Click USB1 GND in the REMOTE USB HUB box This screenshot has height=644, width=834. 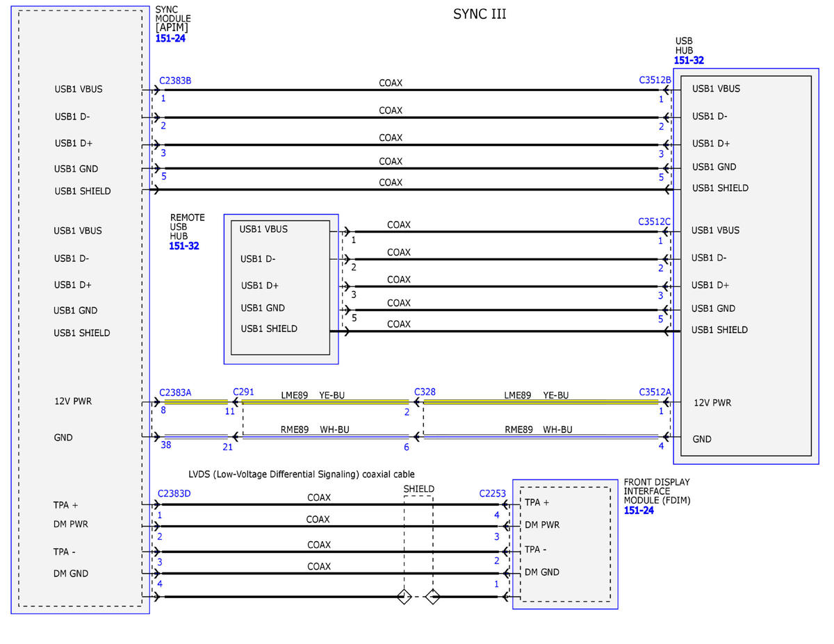pyautogui.click(x=263, y=308)
